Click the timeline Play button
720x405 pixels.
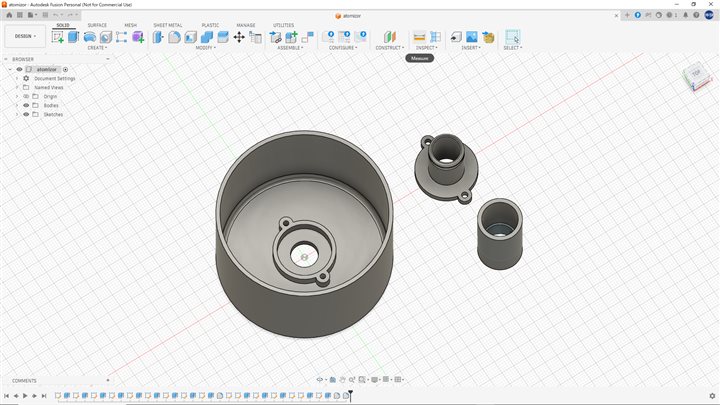coord(25,395)
